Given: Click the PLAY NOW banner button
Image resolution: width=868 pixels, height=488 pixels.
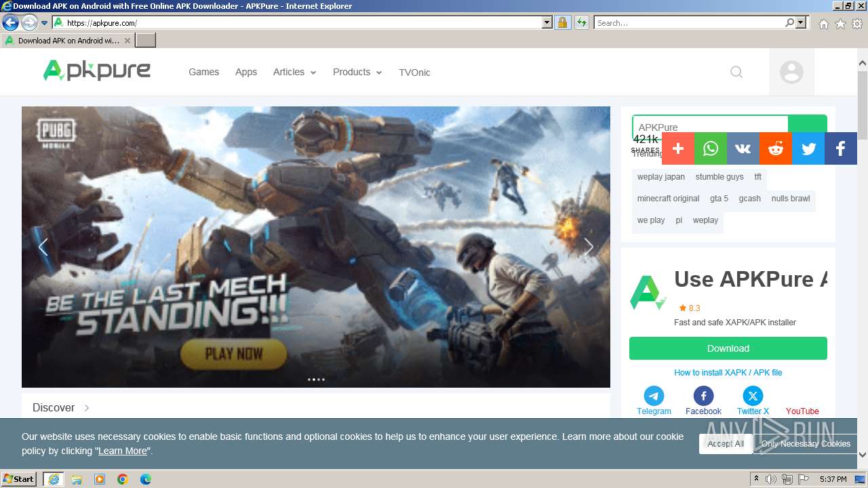Looking at the screenshot, I should pos(233,353).
